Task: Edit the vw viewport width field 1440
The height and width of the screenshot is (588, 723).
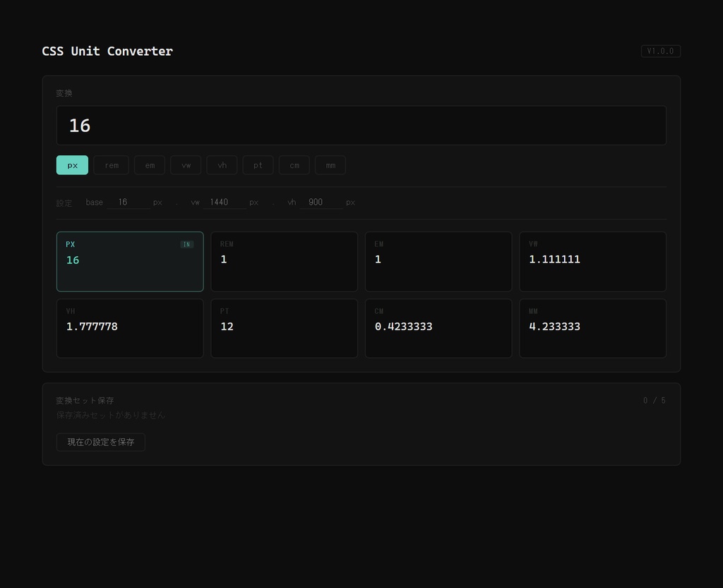Action: 225,203
